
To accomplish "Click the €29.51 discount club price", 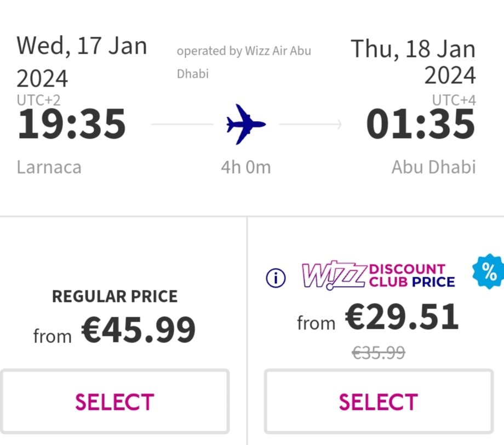I will pos(402,317).
